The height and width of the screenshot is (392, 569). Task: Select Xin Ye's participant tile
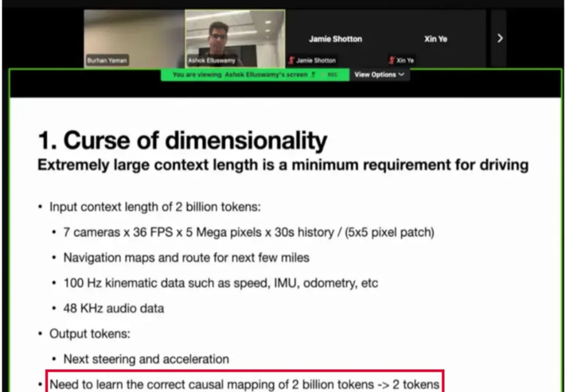tap(436, 38)
